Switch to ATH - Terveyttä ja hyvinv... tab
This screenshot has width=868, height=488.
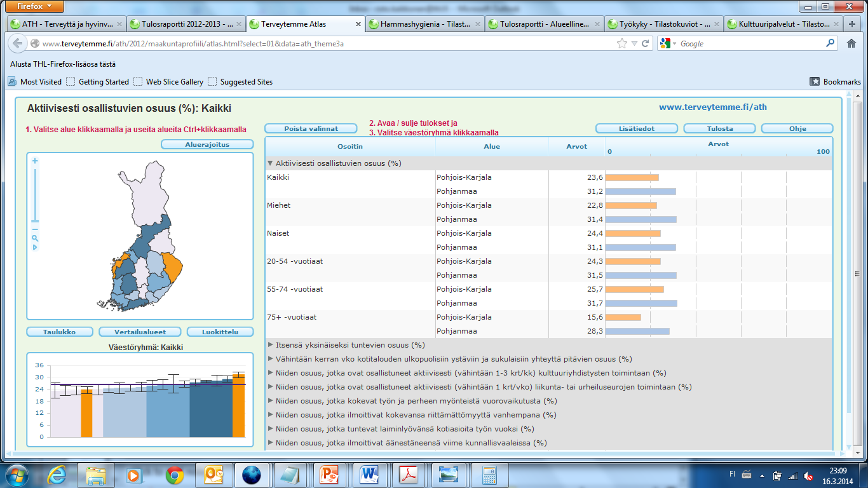66,25
